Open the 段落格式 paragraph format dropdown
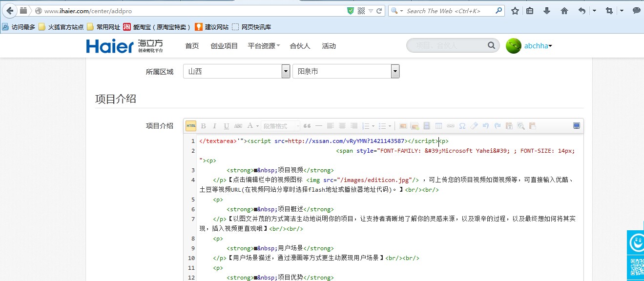 pyautogui.click(x=281, y=126)
